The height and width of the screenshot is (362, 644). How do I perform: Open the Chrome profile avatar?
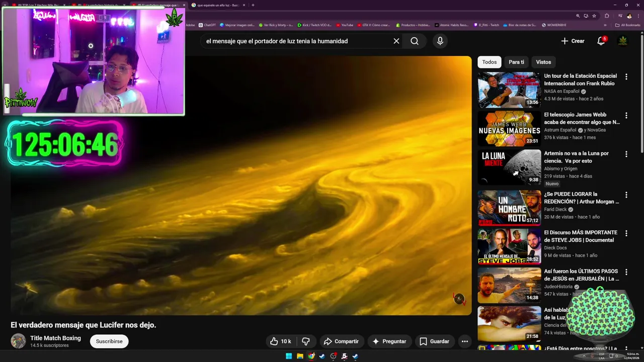[629, 16]
